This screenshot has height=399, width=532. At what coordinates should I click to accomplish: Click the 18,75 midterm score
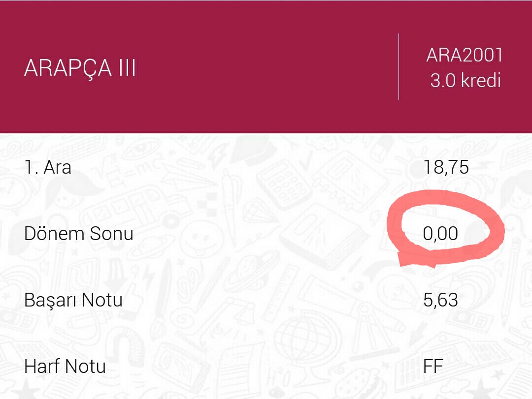(446, 167)
